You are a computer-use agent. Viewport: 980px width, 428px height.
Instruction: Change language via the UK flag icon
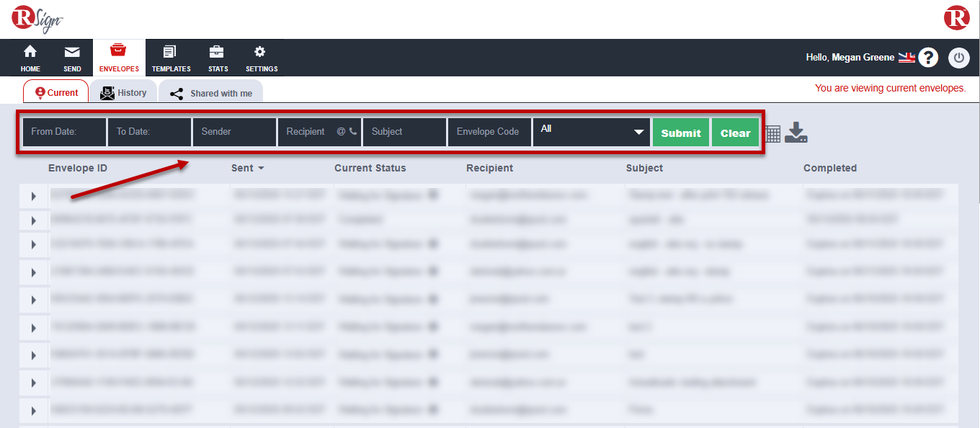tap(906, 58)
